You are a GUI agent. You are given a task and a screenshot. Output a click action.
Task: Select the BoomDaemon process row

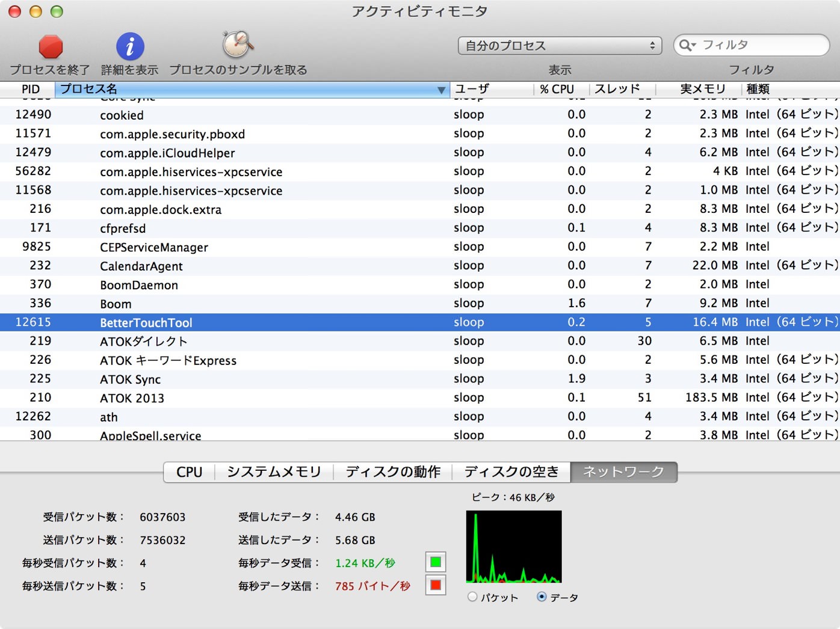point(420,284)
